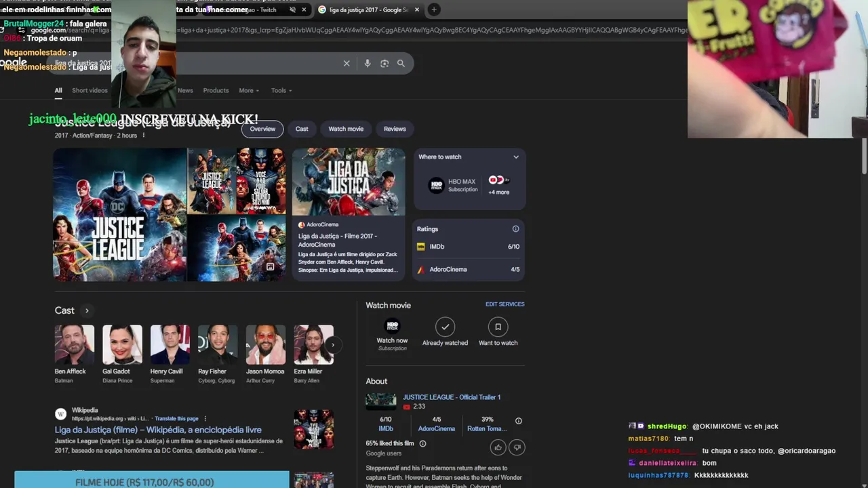Image resolution: width=868 pixels, height=488 pixels.
Task: Open Rotten Tomatoes 39% score link
Action: pyautogui.click(x=487, y=424)
